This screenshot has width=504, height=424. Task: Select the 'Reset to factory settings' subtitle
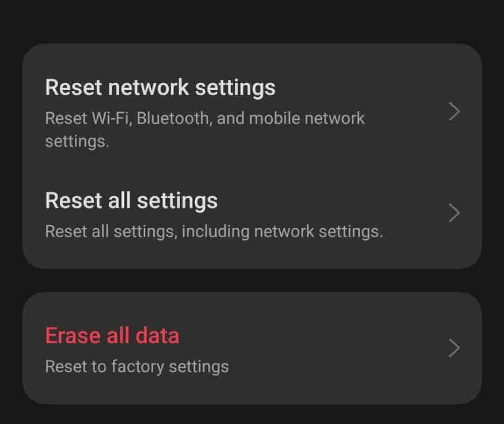coord(137,367)
